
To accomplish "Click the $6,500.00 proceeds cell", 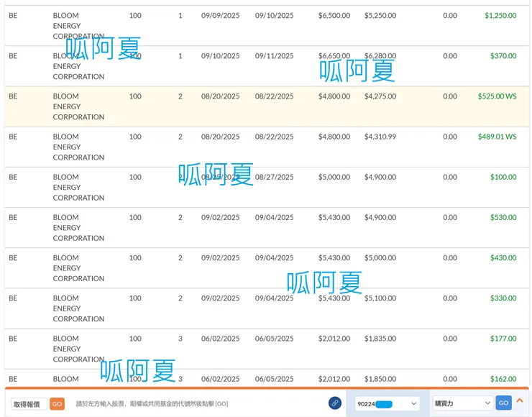I will pos(334,16).
